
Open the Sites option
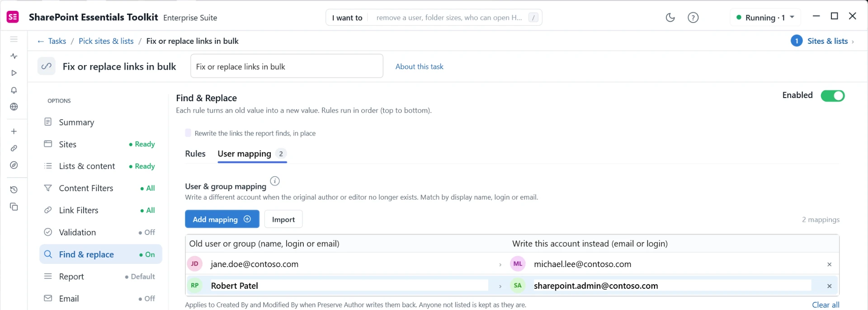(x=100, y=144)
